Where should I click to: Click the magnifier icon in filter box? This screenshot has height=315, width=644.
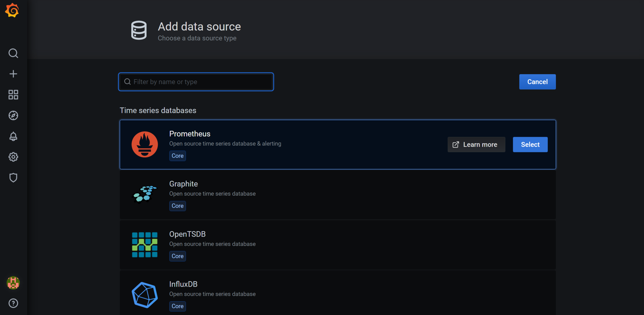127,82
